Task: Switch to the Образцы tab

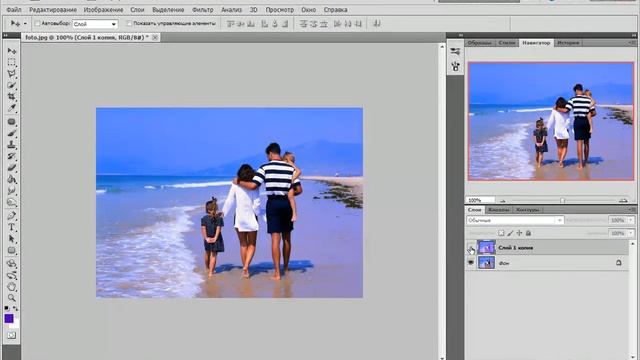Action: click(479, 43)
